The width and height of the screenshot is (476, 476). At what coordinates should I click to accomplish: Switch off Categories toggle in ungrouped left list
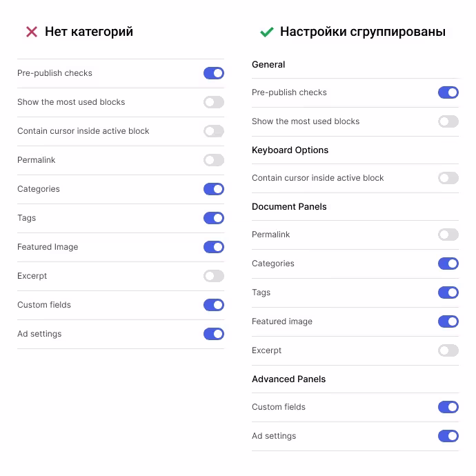[x=214, y=189]
